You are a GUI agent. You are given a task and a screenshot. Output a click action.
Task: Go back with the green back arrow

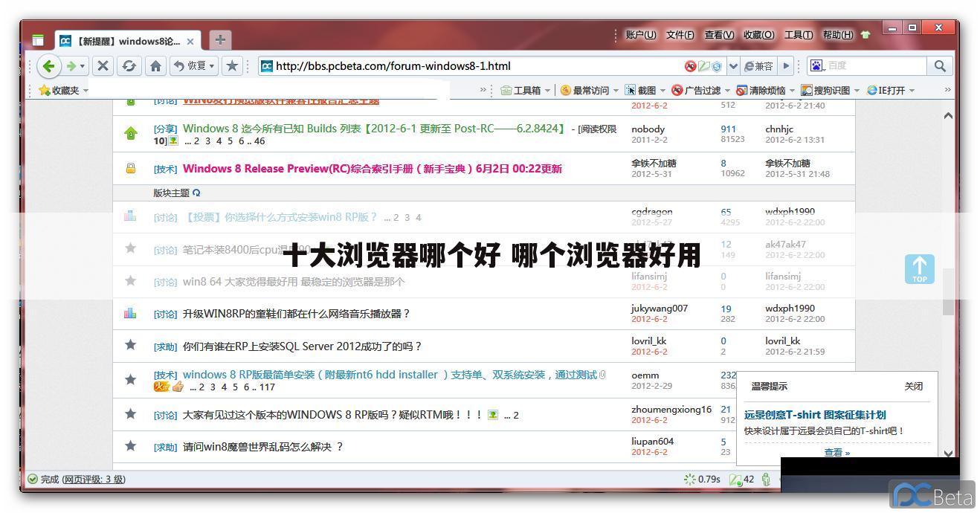click(x=50, y=65)
